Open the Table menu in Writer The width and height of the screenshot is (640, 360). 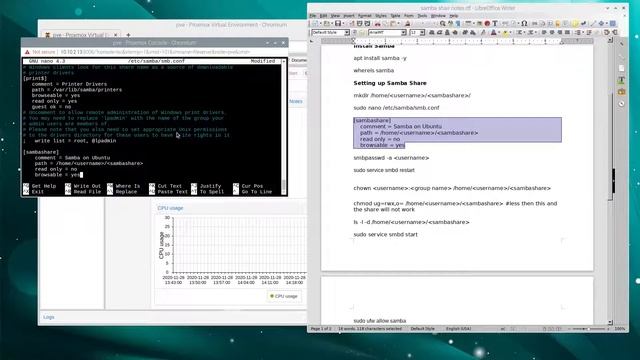[x=395, y=16]
